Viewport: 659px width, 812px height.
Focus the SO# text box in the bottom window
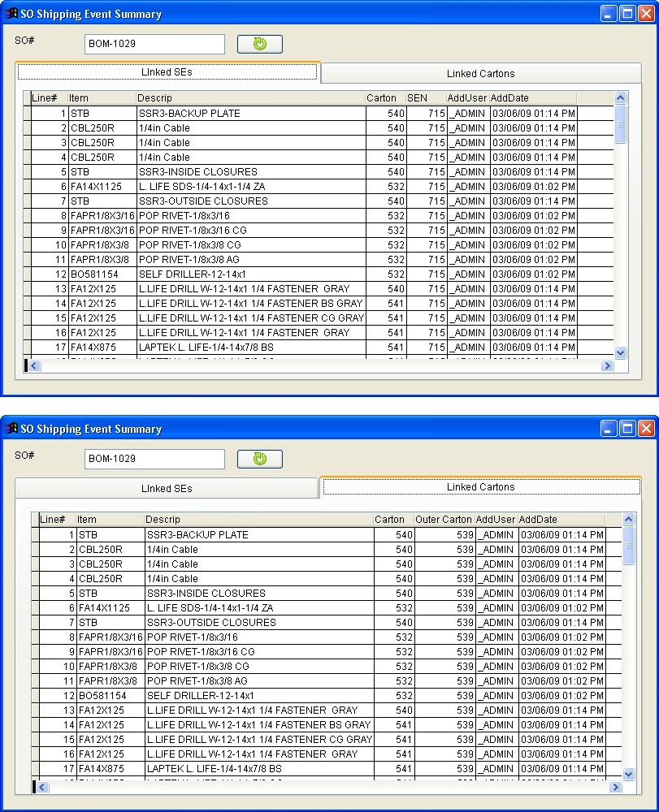pyautogui.click(x=154, y=459)
